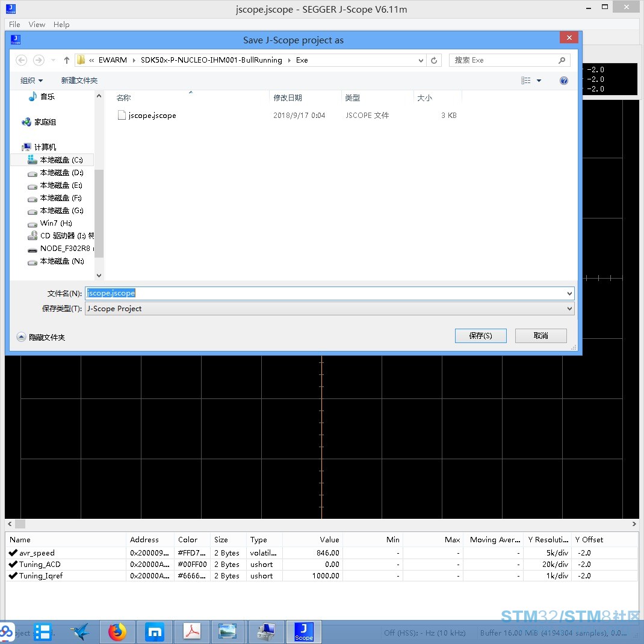Open the photo viewer taskbar icon
The image size is (644, 644).
point(228,632)
